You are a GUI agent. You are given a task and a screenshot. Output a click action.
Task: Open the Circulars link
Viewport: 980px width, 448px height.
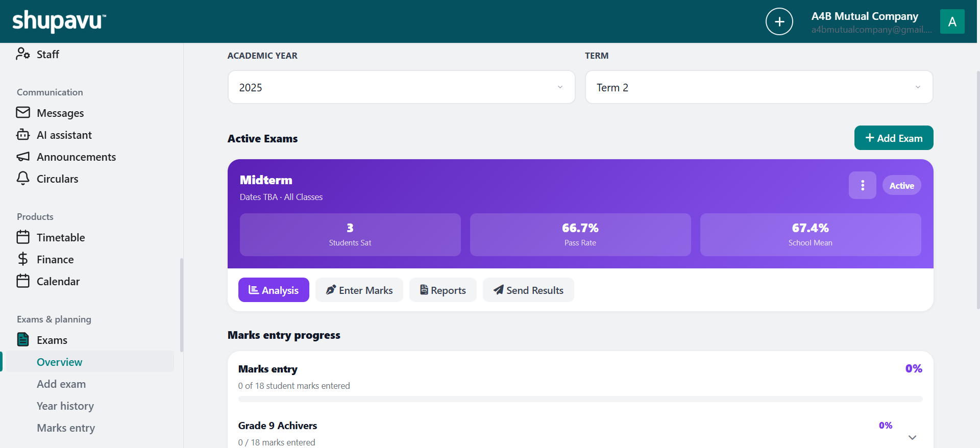[x=57, y=179]
